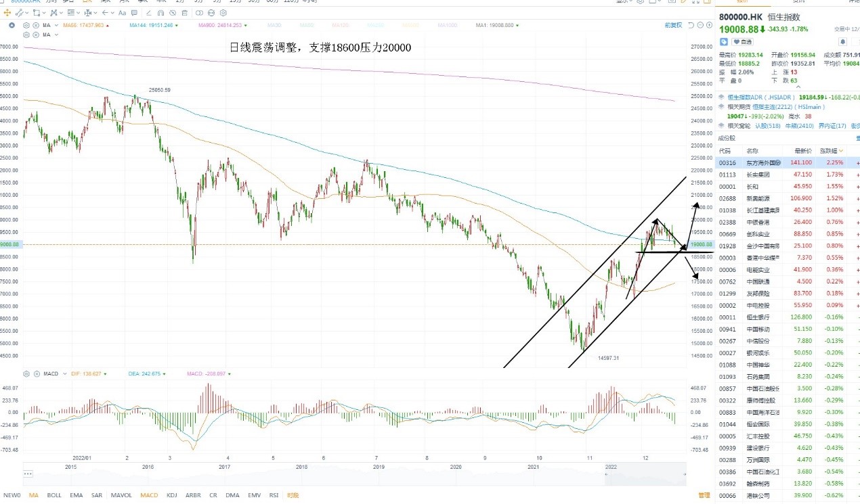Switch to KDJ indicator tab

pyautogui.click(x=172, y=495)
